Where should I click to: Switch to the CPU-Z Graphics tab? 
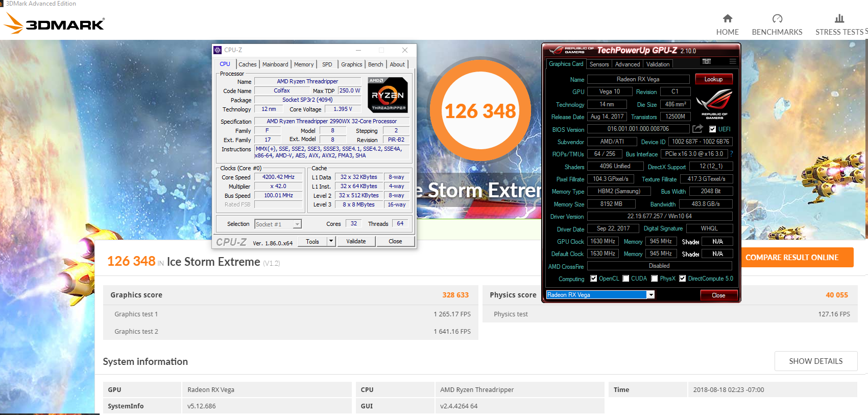click(352, 64)
